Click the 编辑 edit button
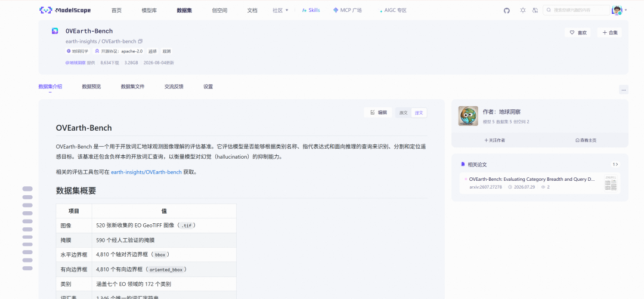The height and width of the screenshot is (299, 644). click(378, 112)
